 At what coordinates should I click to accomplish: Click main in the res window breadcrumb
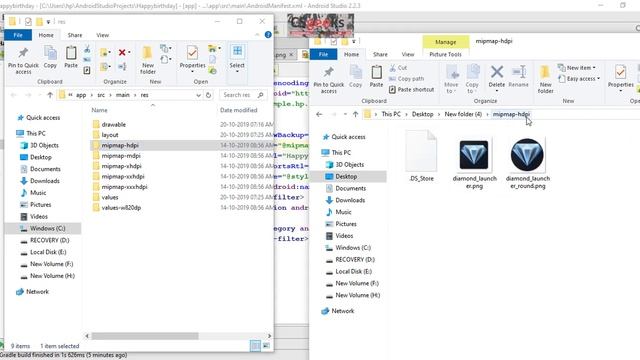(x=122, y=95)
